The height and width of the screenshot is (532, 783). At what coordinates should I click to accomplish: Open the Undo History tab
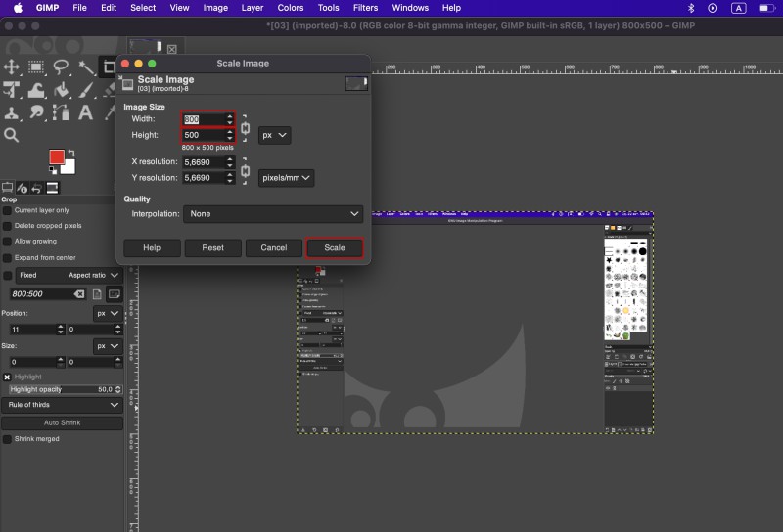tap(36, 188)
